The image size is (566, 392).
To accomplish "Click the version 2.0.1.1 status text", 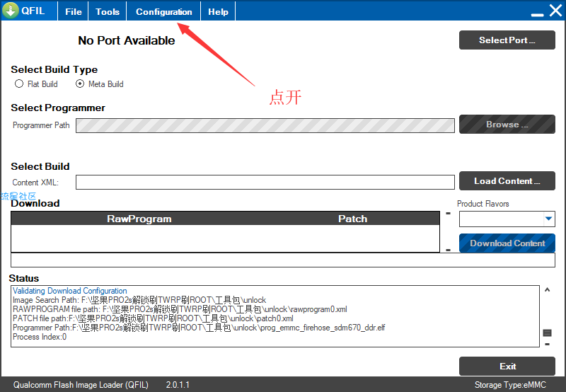I will (x=178, y=385).
